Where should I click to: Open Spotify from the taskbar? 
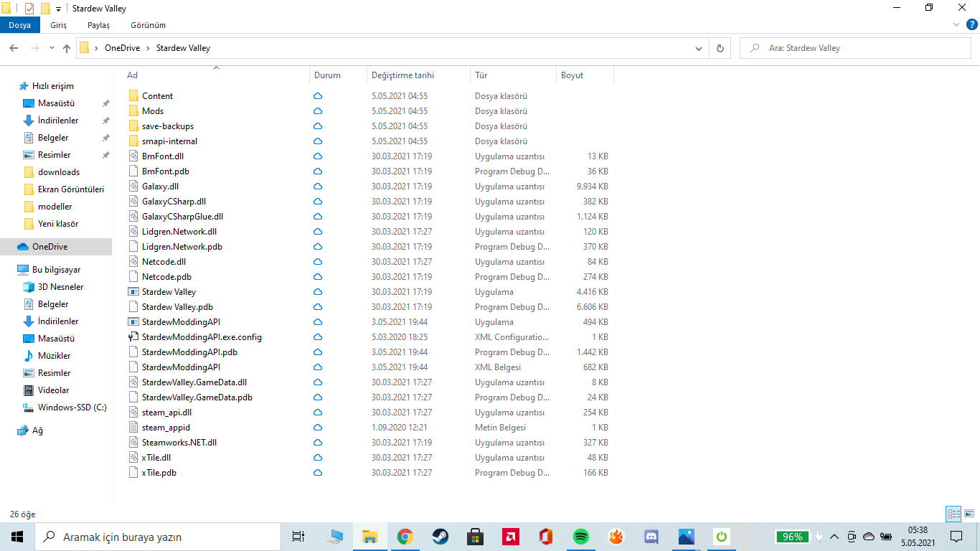tap(581, 537)
